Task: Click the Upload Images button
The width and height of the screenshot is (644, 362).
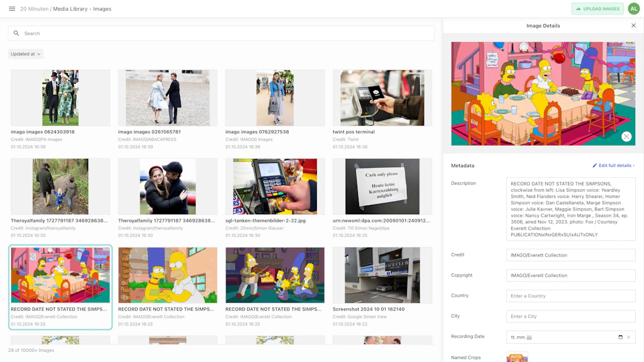Action: tap(597, 9)
